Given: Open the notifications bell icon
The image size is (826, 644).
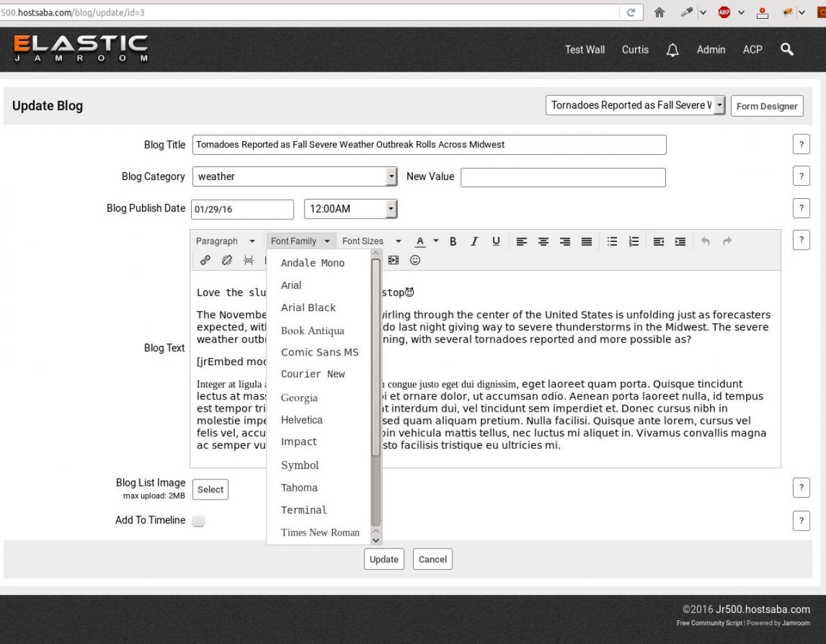Looking at the screenshot, I should 672,50.
